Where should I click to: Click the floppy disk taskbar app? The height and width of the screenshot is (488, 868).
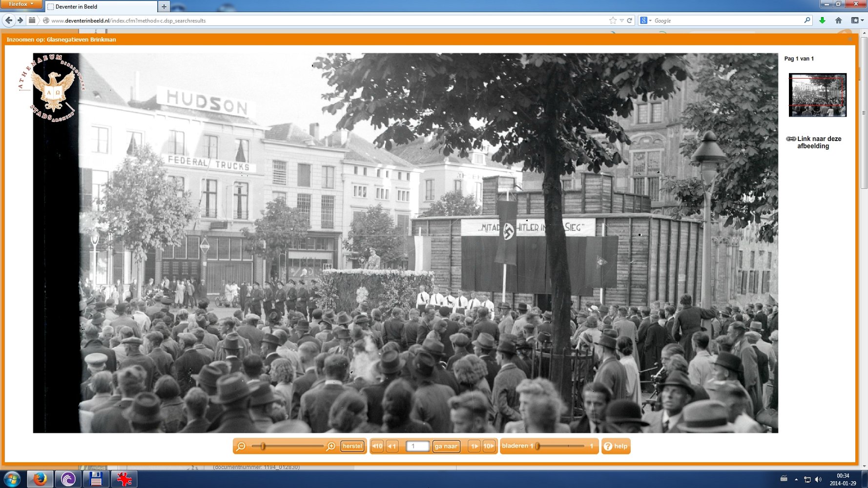(96, 479)
